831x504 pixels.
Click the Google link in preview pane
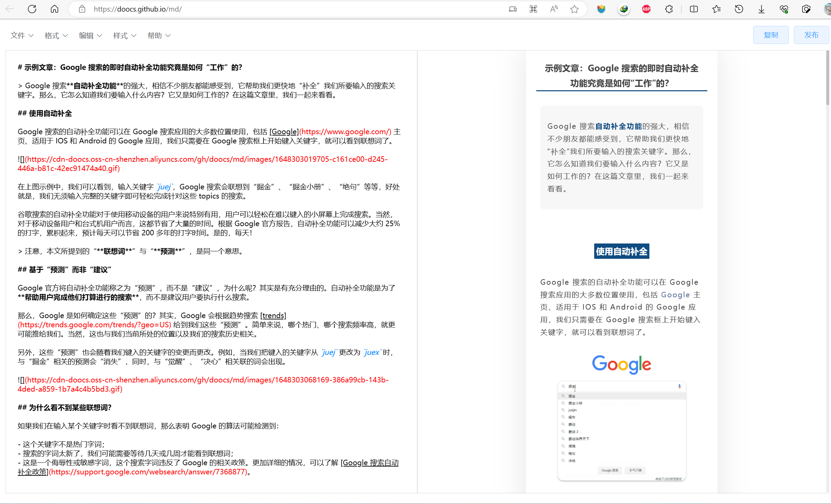tap(675, 295)
